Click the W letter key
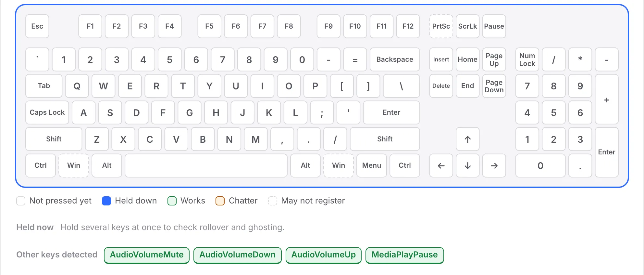Viewport: 644px width, 275px height. [103, 86]
